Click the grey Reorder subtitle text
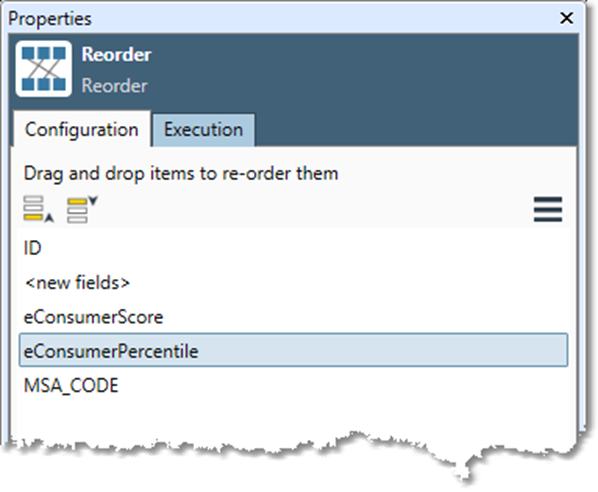Image resolution: width=598 pixels, height=492 pixels. (114, 85)
